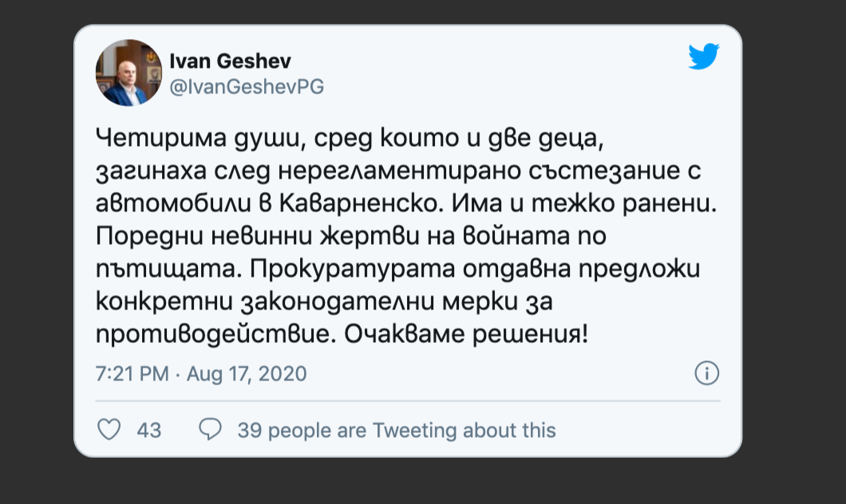Click the date Aug 17, 2020

click(247, 373)
